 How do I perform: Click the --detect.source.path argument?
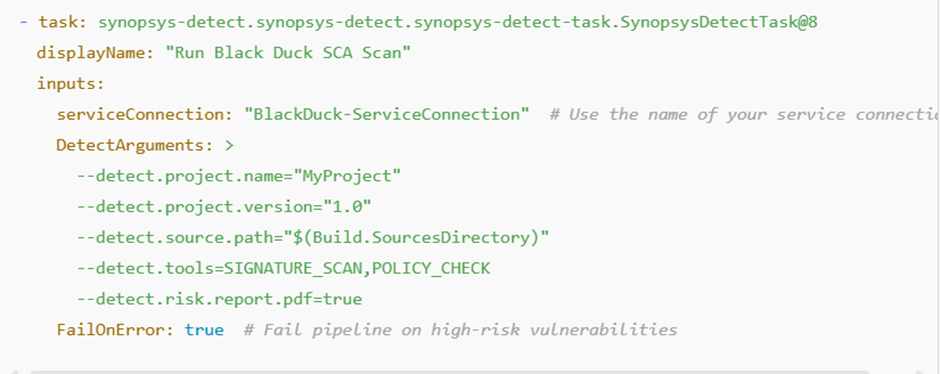click(313, 237)
